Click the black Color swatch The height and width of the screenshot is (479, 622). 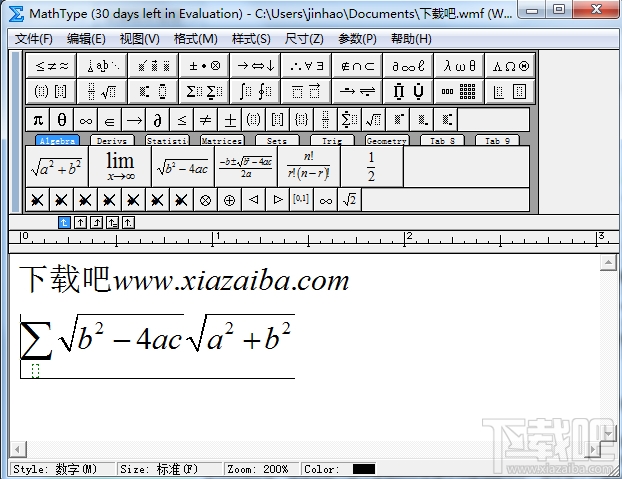364,469
